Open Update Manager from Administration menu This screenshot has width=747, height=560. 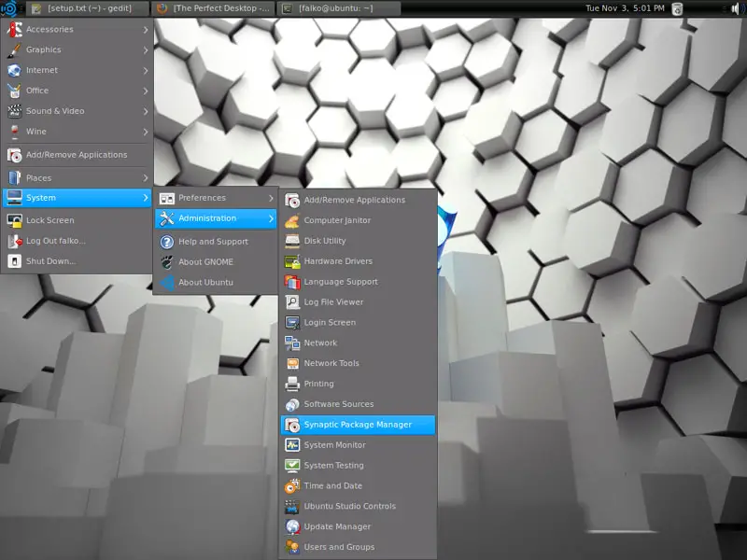(x=358, y=526)
